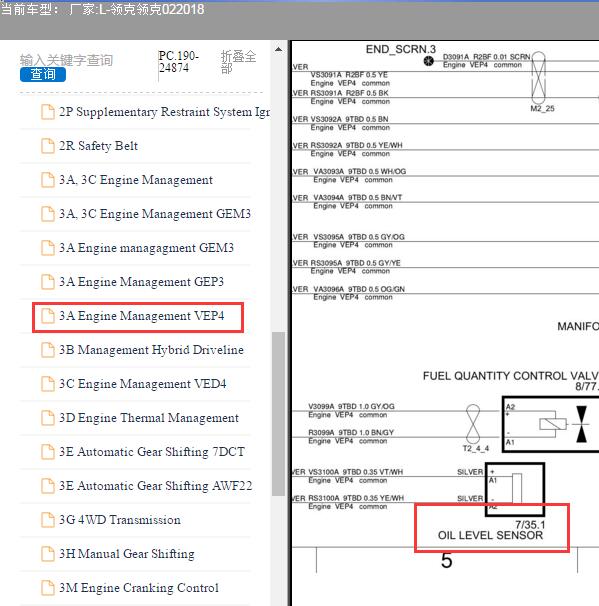
Task: Click wire label VS3092A 9TBD 0.5 BN
Action: (x=349, y=119)
